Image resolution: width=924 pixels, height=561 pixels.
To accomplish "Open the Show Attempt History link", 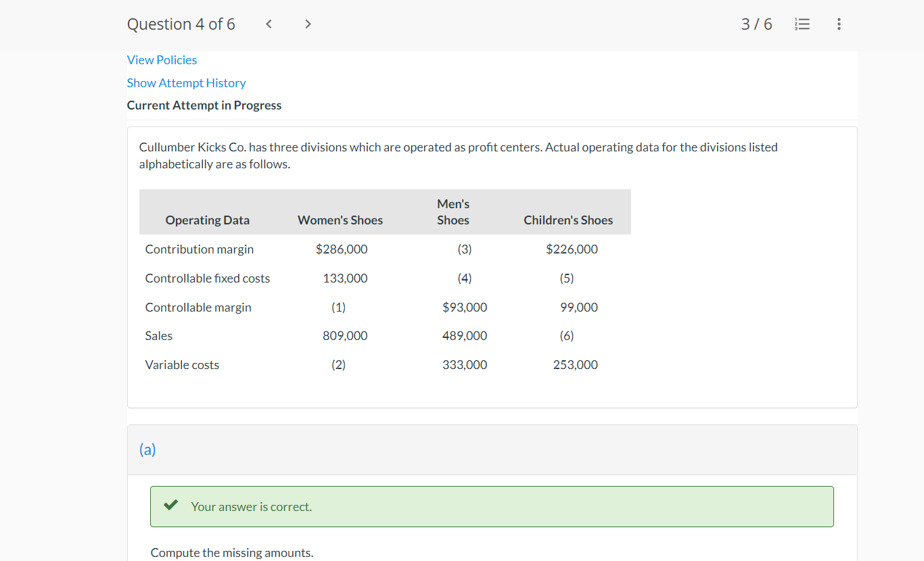I will coord(186,83).
